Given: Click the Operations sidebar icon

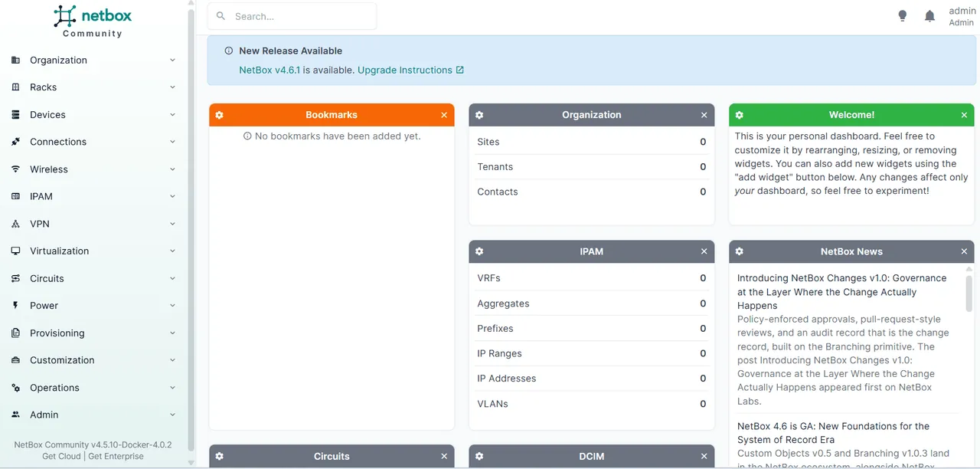Looking at the screenshot, I should click(15, 388).
